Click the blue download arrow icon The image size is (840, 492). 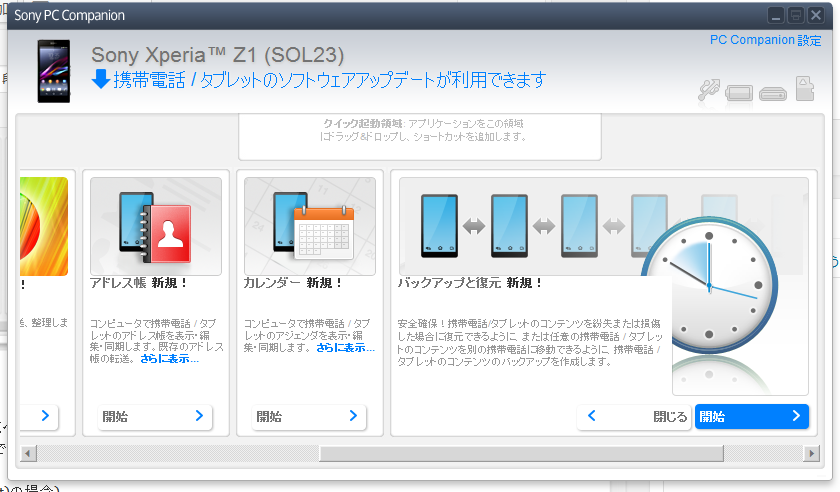click(101, 79)
